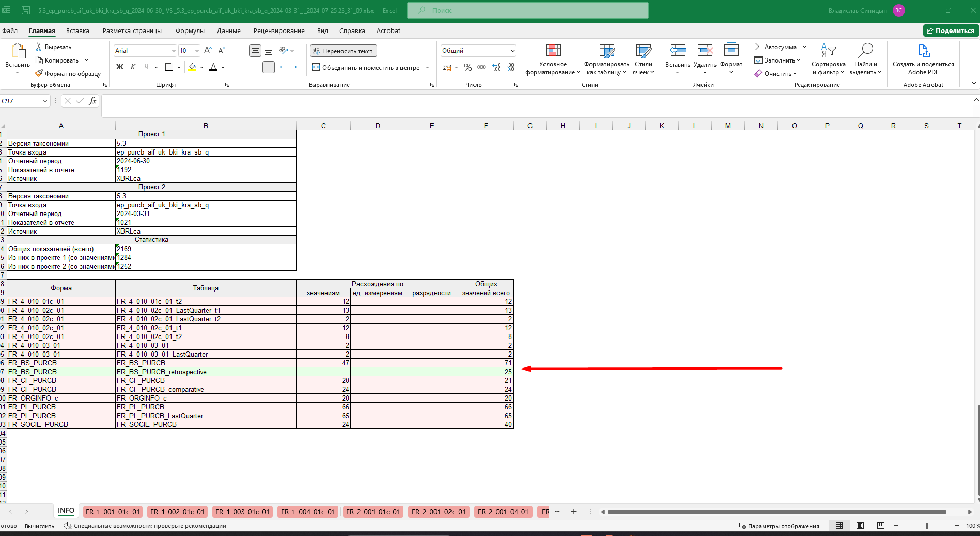Image resolution: width=980 pixels, height=536 pixels.
Task: Decrease font size with smaller A icon
Action: (x=221, y=51)
